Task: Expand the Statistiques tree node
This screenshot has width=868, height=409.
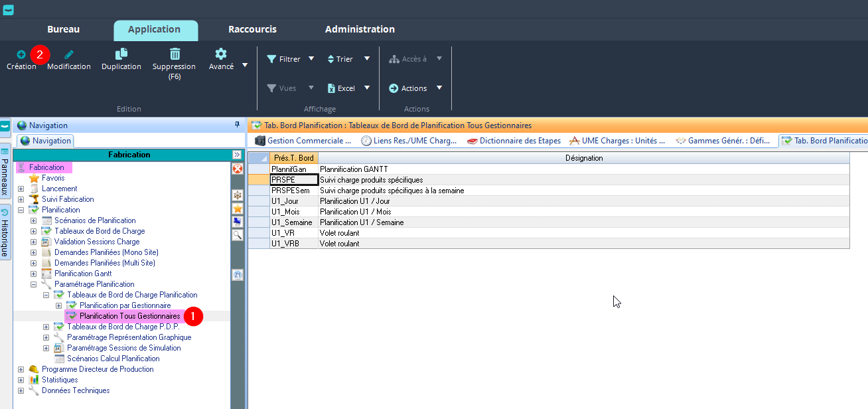Action: (x=21, y=380)
